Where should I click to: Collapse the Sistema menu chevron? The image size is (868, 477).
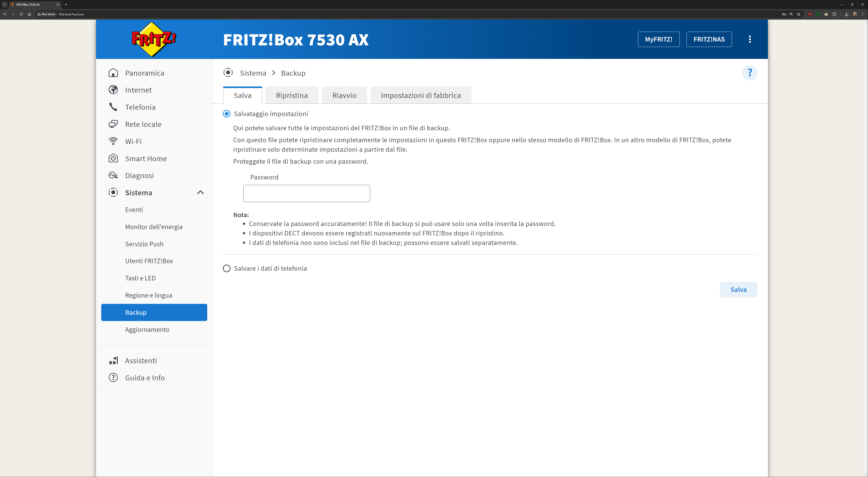click(x=200, y=193)
